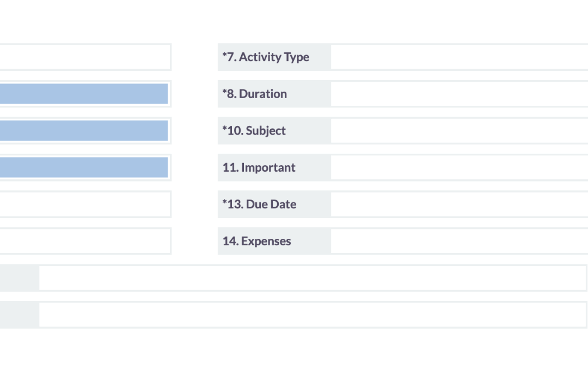Click the '*8. Duration' label
Image resolution: width=588 pixels, height=368 pixels.
pyautogui.click(x=254, y=94)
